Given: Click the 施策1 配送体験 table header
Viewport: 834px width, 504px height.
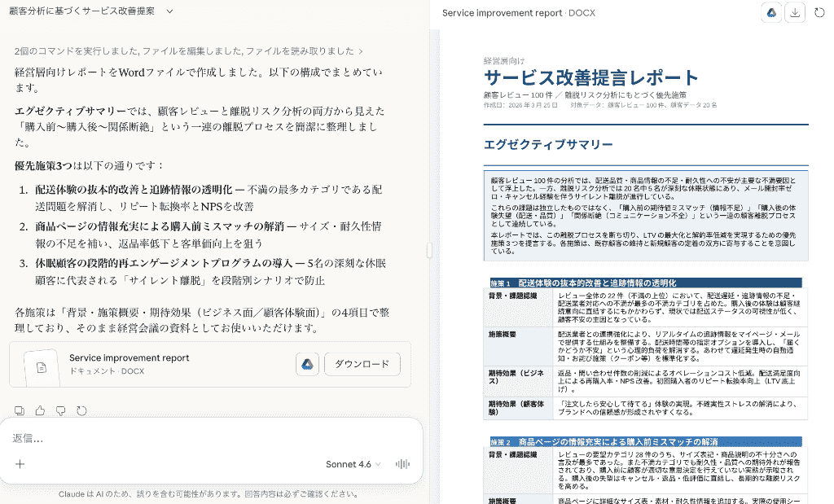Looking at the screenshot, I should (646, 283).
